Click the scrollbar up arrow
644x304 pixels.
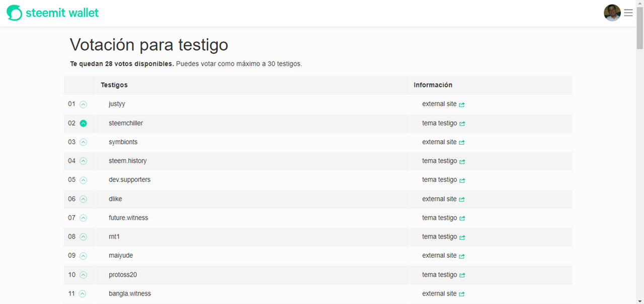point(640,4)
